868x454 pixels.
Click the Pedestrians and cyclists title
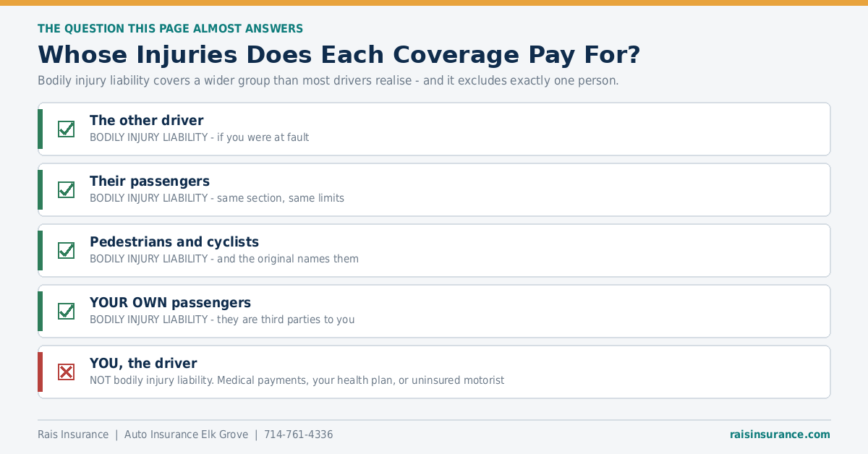click(174, 242)
